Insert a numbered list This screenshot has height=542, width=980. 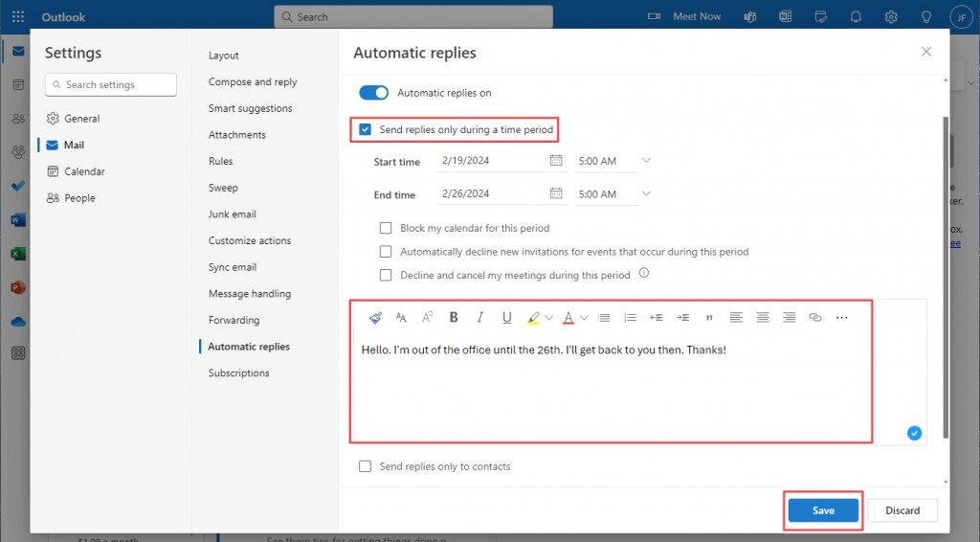coord(630,318)
